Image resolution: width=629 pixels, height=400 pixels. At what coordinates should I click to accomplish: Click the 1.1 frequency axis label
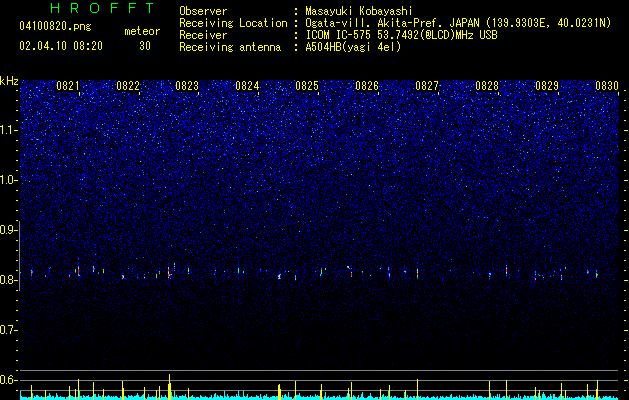coord(9,130)
